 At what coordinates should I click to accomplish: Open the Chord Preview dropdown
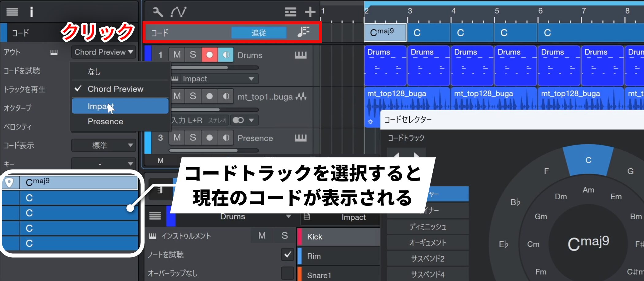click(x=103, y=52)
